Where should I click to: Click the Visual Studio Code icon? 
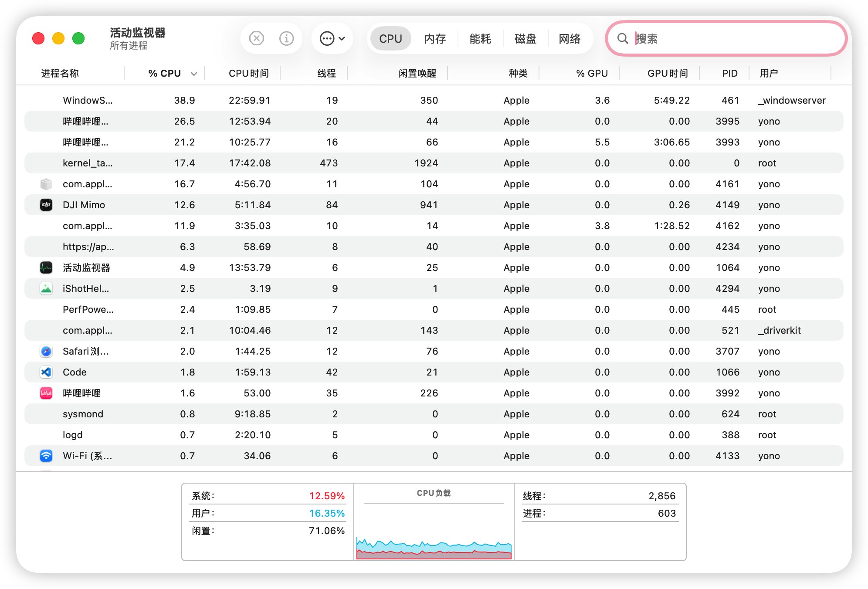[x=46, y=372]
